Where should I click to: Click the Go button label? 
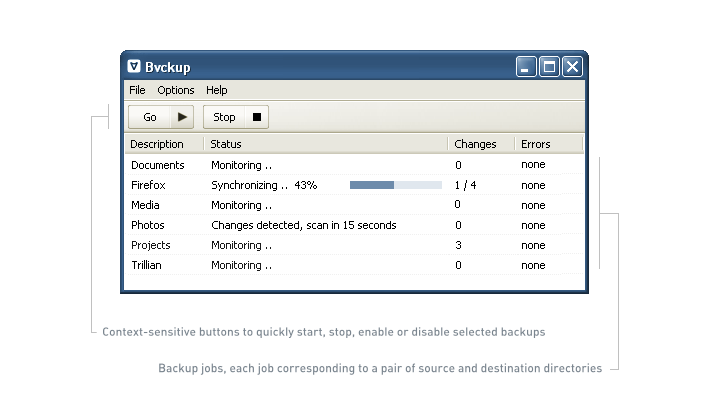point(150,117)
